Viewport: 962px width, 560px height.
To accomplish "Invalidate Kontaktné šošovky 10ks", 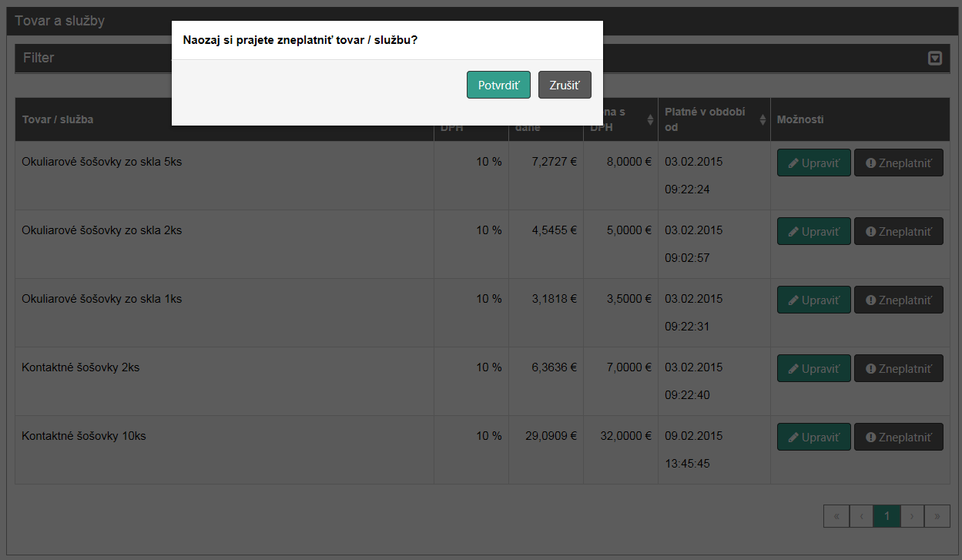I will click(x=899, y=437).
